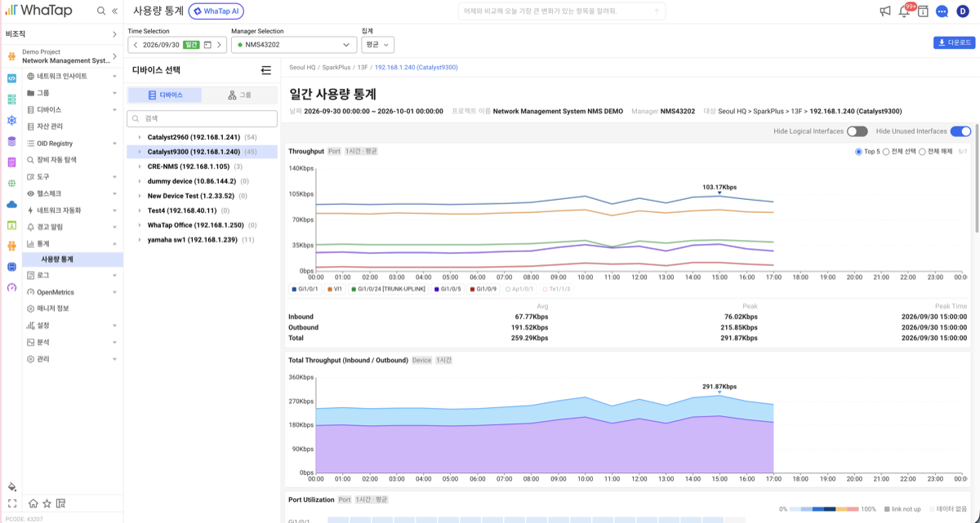
Task: Toggle the Ap1/0/1 legend series
Action: (519, 289)
